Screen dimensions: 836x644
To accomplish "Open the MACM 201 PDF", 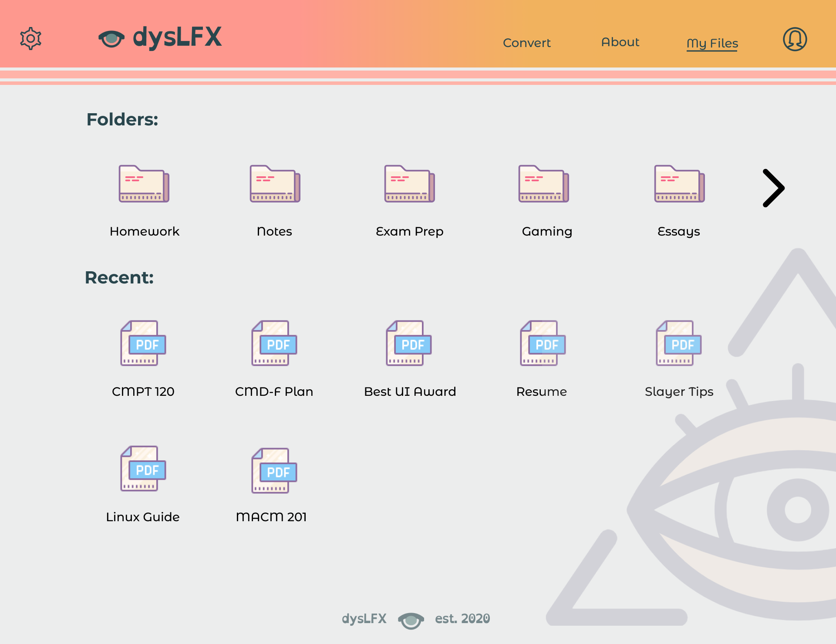I will pos(274,471).
